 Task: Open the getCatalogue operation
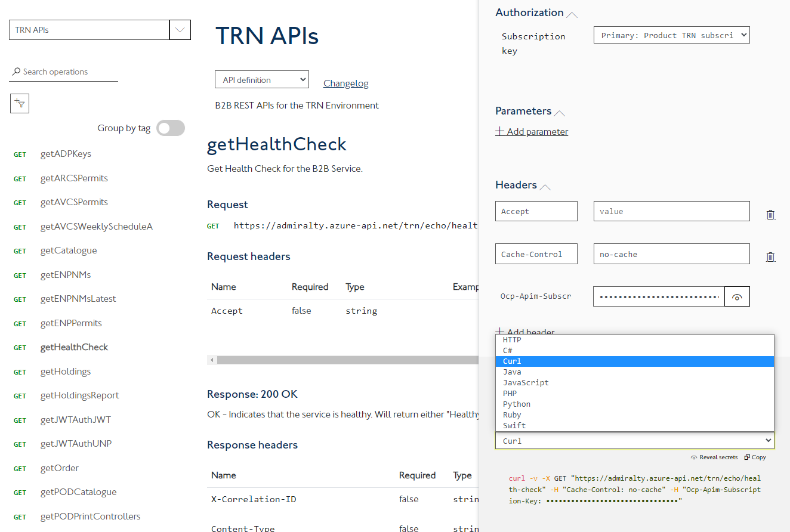tap(69, 250)
